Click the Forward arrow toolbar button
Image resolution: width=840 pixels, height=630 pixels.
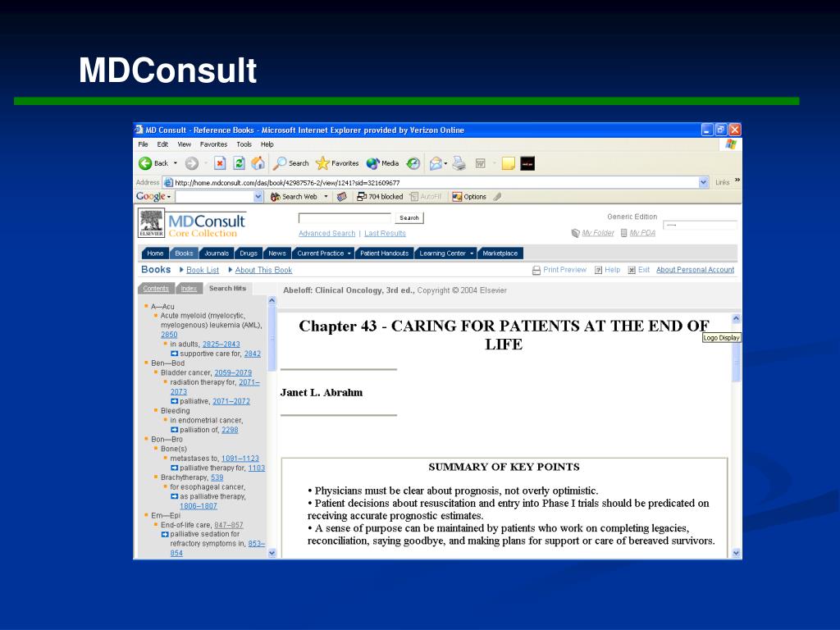coord(192,163)
